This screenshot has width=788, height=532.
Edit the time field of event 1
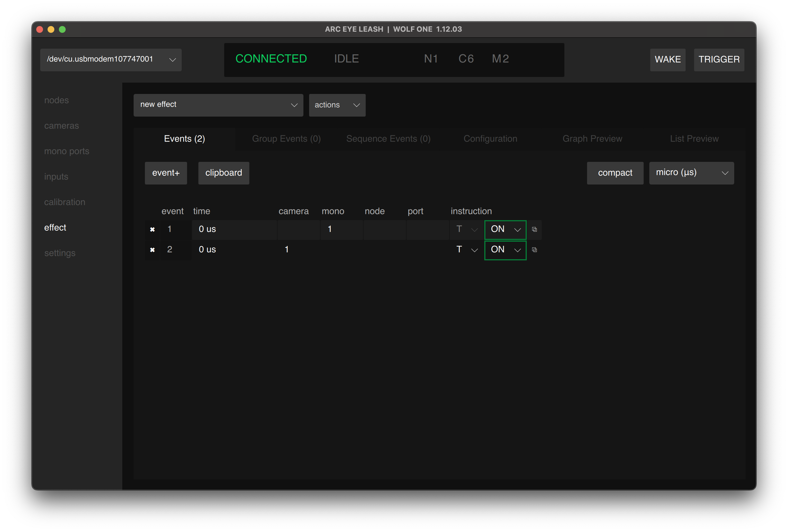pos(234,229)
